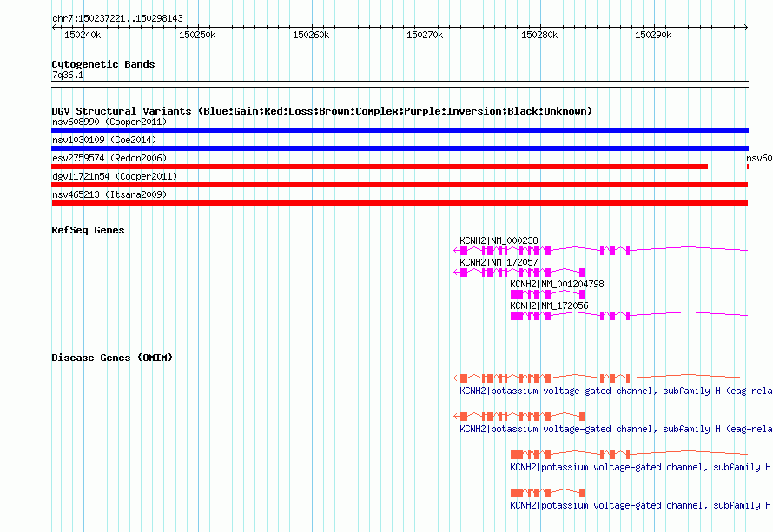Click the esv2759574 (Redon2006) red loss bar
773x532 pixels.
(380, 167)
